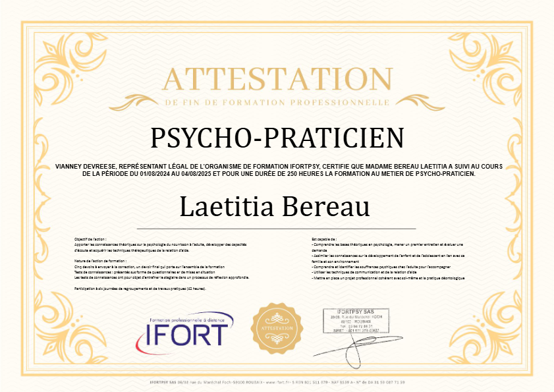Viewport: 554px width, 392px height.
Task: Click the ATTESTATION gold heading
Action: click(x=277, y=79)
